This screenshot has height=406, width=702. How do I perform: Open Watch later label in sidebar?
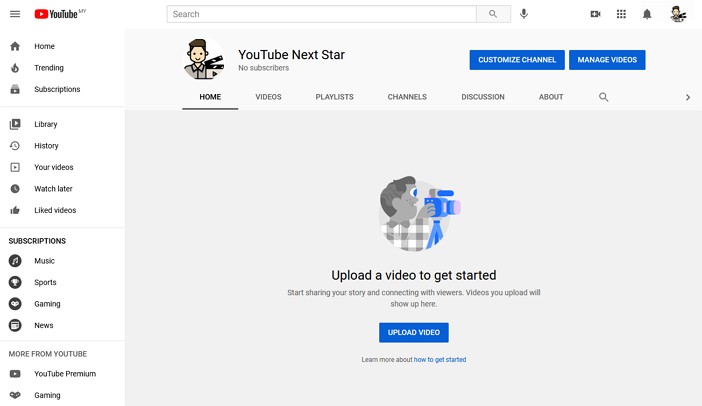pos(53,188)
